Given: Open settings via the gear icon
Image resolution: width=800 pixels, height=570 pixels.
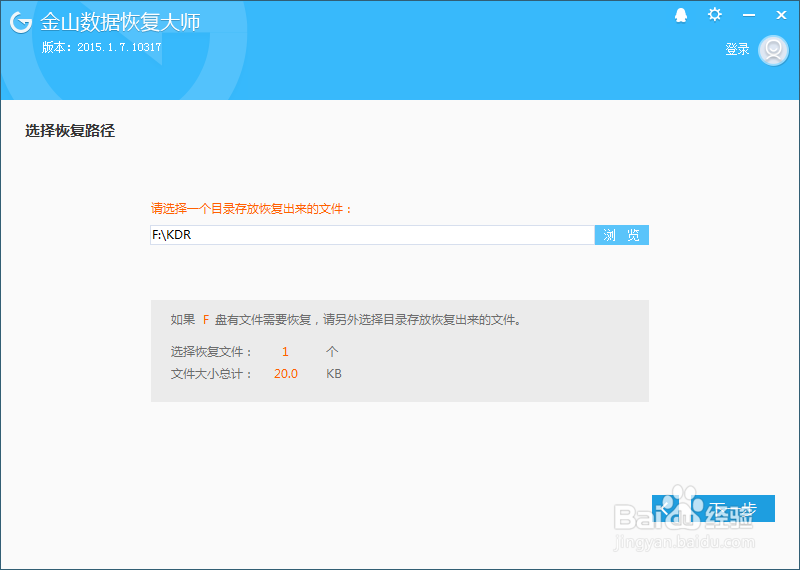Looking at the screenshot, I should click(715, 14).
